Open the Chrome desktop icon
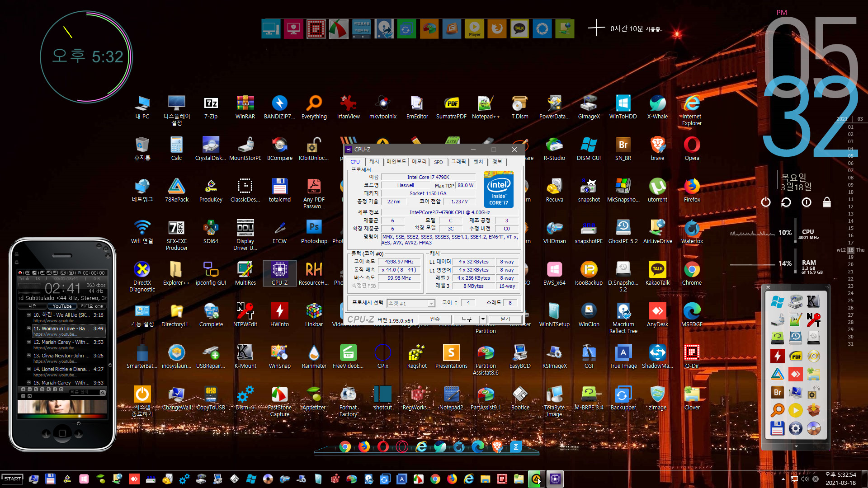Viewport: 868px width, 488px height. click(x=692, y=273)
